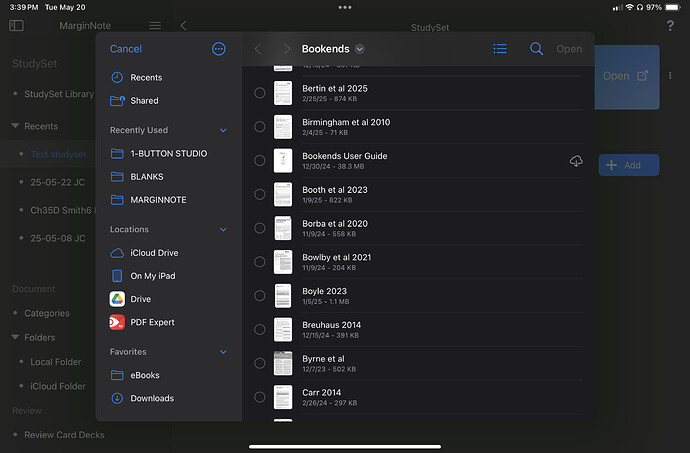
Task: Tap the multitasking dots at top center
Action: pos(345,7)
